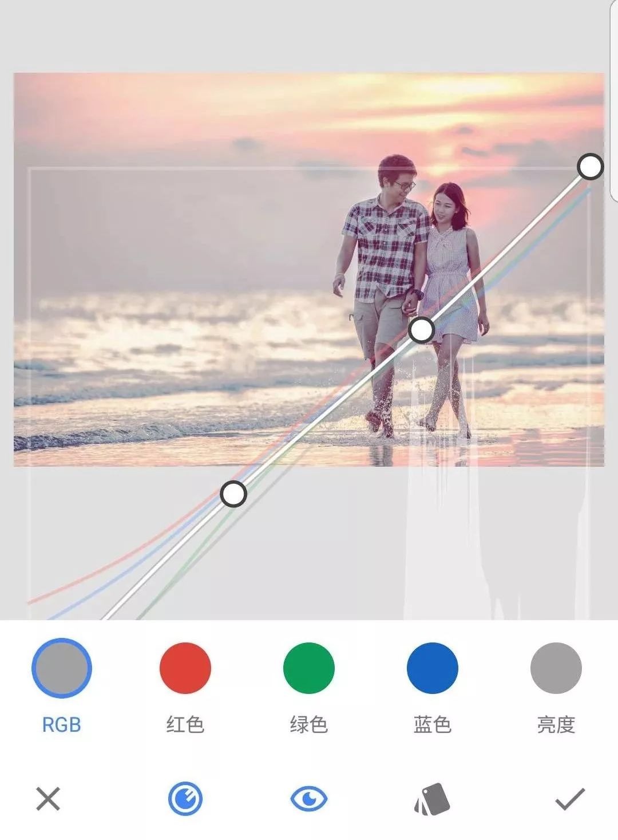The width and height of the screenshot is (618, 840).
Task: Tap the RGB label
Action: [x=62, y=724]
